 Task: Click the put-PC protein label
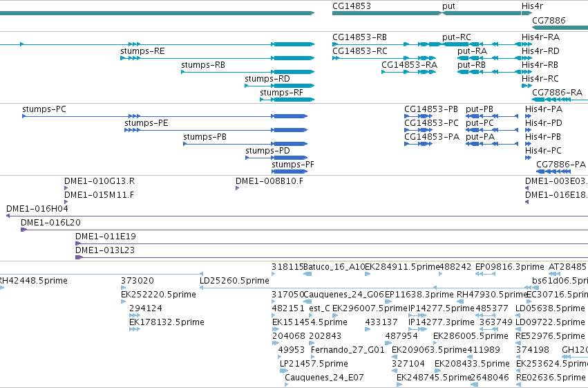pyautogui.click(x=480, y=123)
